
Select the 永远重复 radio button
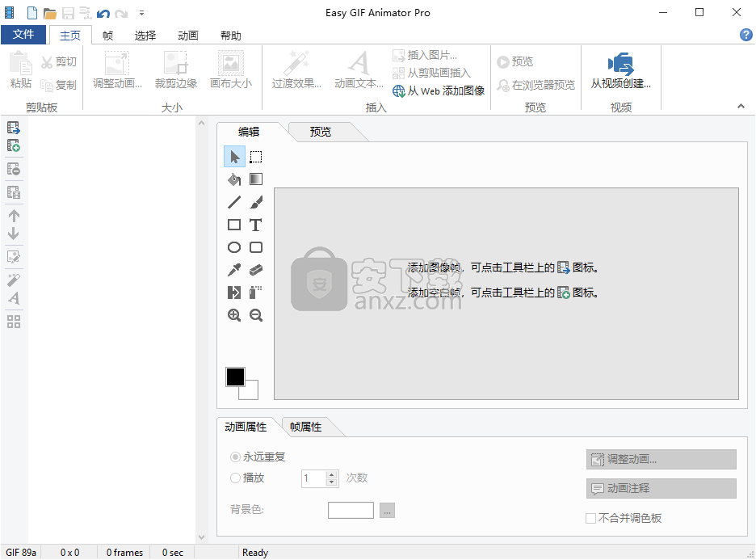(235, 457)
